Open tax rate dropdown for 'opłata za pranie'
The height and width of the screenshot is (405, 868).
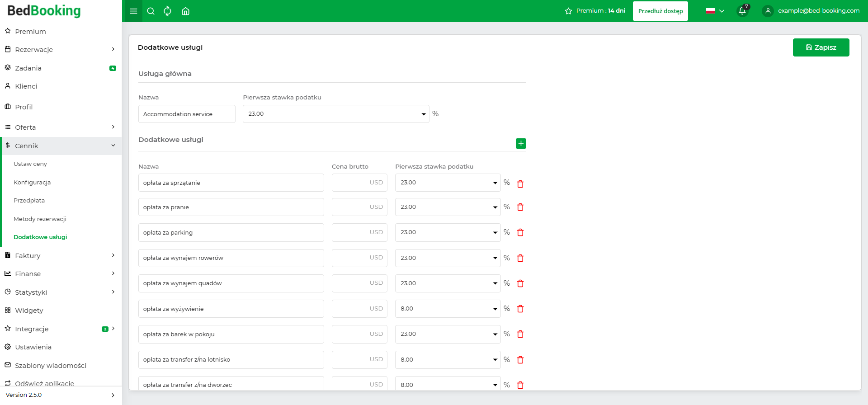[x=448, y=207]
